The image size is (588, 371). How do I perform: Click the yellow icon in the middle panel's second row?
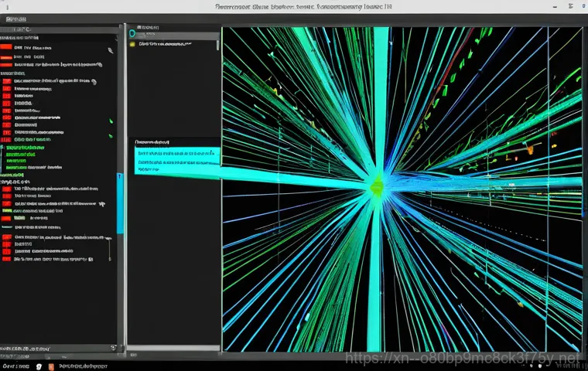tap(132, 45)
